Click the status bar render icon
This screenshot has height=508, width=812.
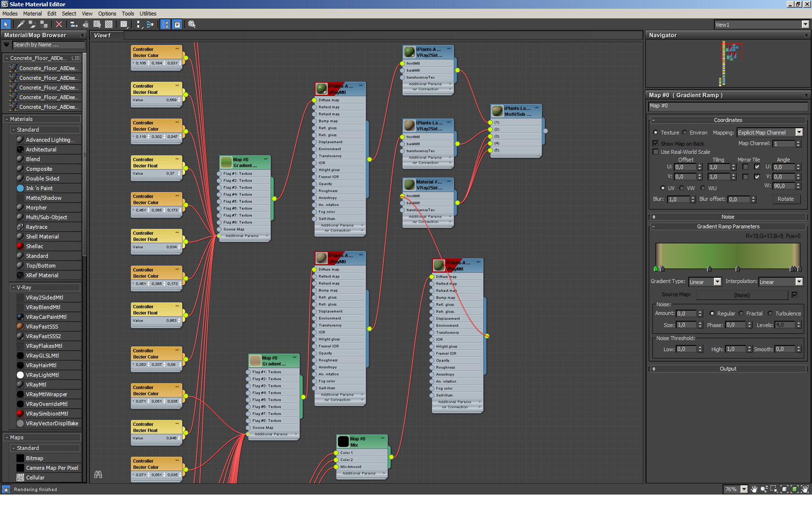pos(6,489)
